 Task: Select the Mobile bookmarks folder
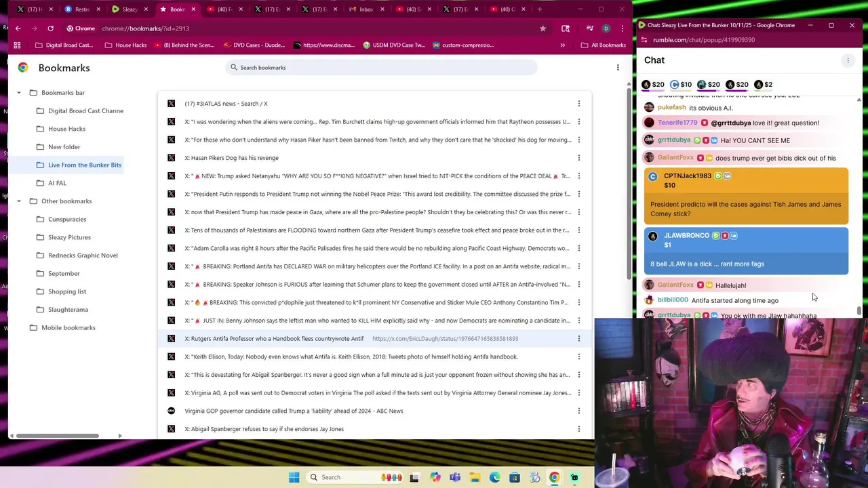(62, 328)
